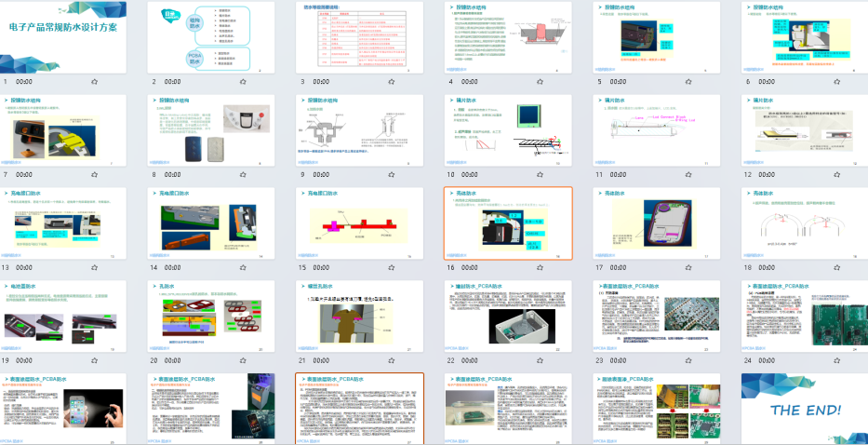
Task: Click the star icon beneath slide 23
Action: (x=688, y=361)
